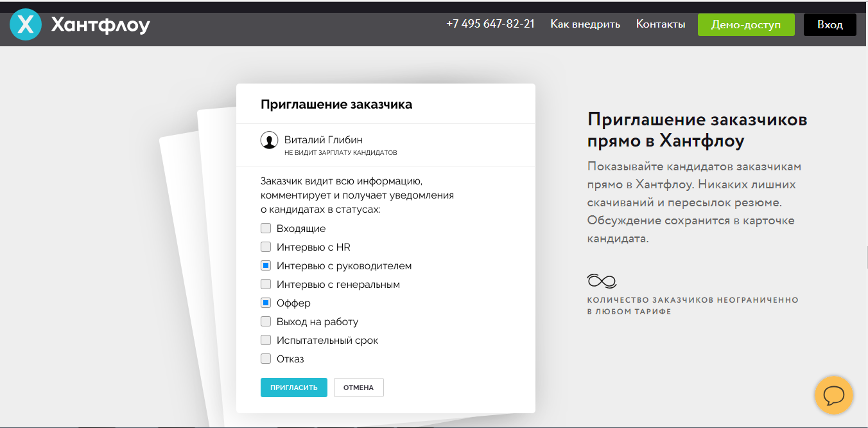The image size is (868, 428).
Task: Check the Отказ checkbox
Action: point(266,359)
